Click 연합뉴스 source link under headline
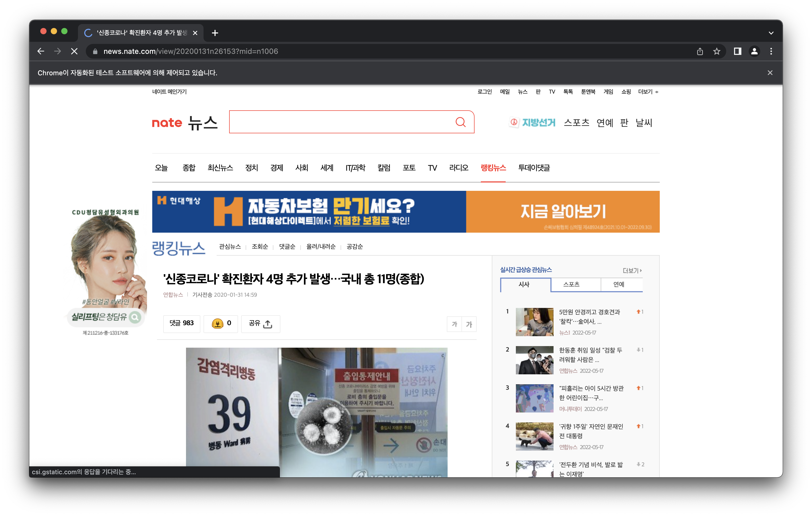 click(173, 295)
